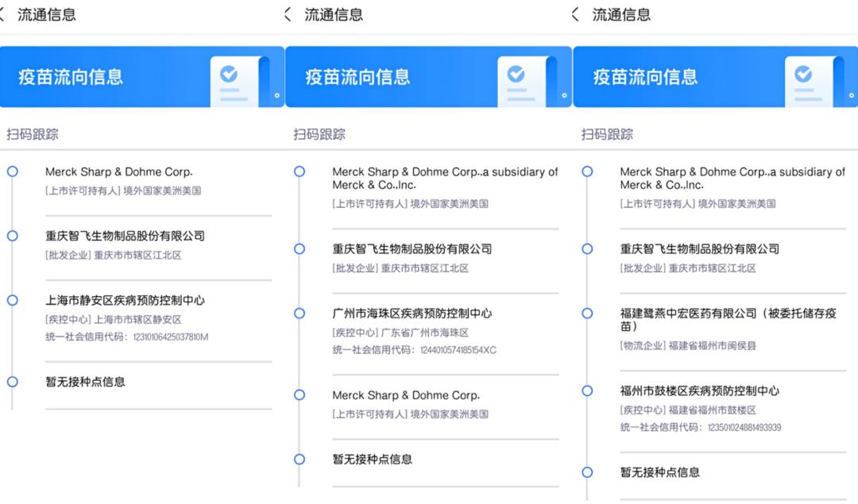Click the blue check badge inside the middle banner
This screenshot has height=504, width=858.
[x=517, y=74]
